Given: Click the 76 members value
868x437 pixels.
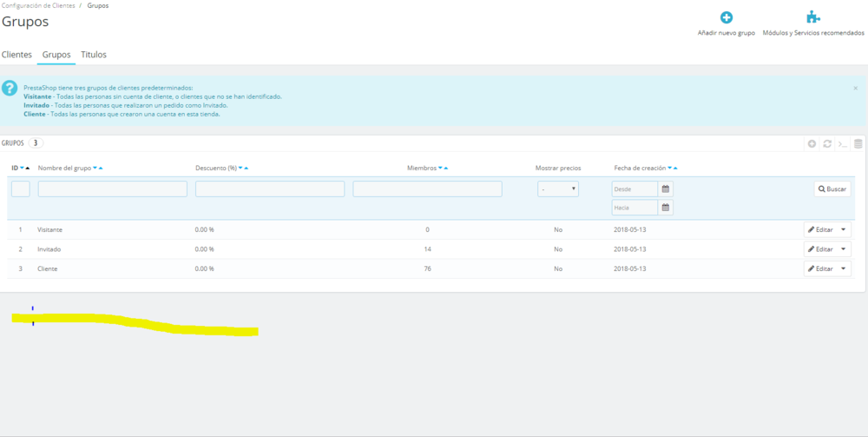Looking at the screenshot, I should pyautogui.click(x=427, y=268).
